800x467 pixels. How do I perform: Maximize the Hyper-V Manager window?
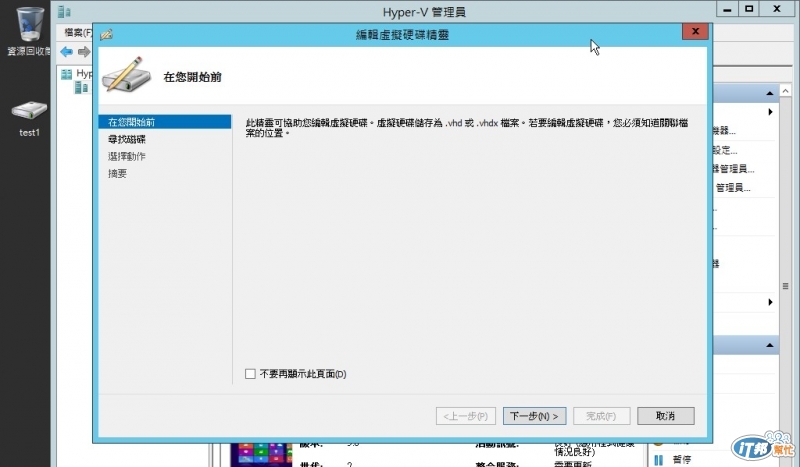point(749,9)
